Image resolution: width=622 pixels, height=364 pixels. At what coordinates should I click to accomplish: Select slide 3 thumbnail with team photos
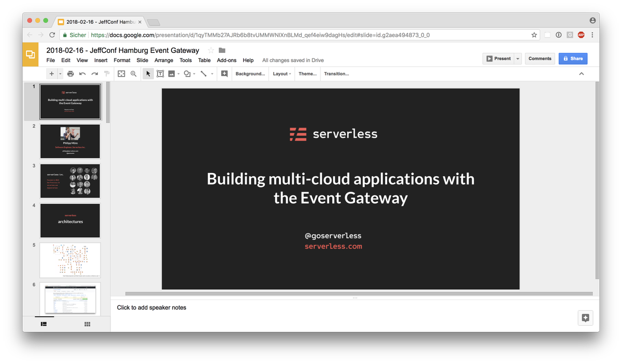(x=70, y=181)
